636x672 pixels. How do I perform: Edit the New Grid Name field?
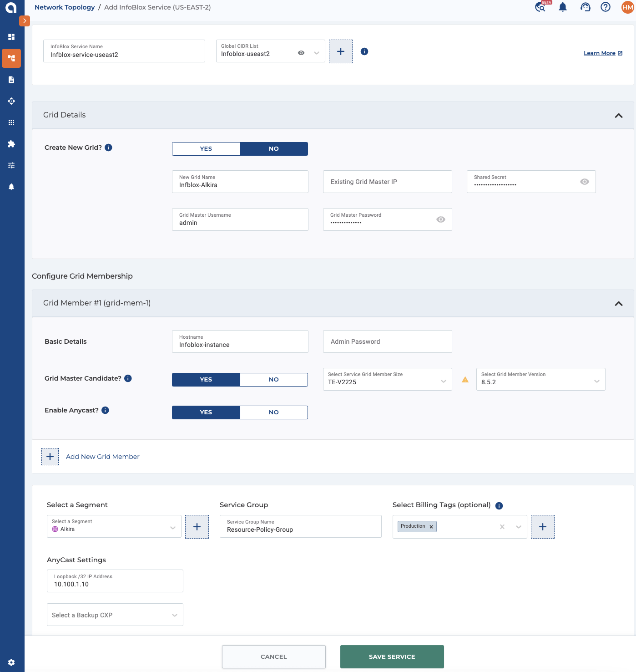(x=240, y=182)
